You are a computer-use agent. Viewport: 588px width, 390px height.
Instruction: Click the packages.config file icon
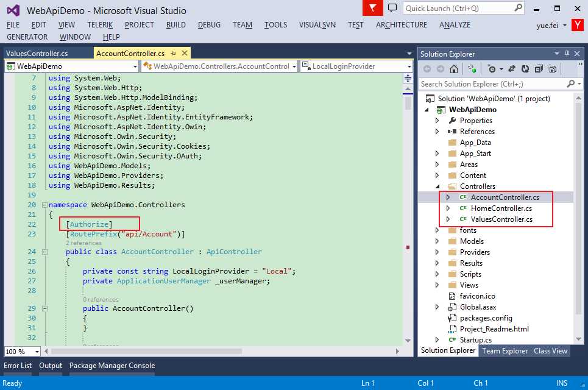(x=452, y=318)
